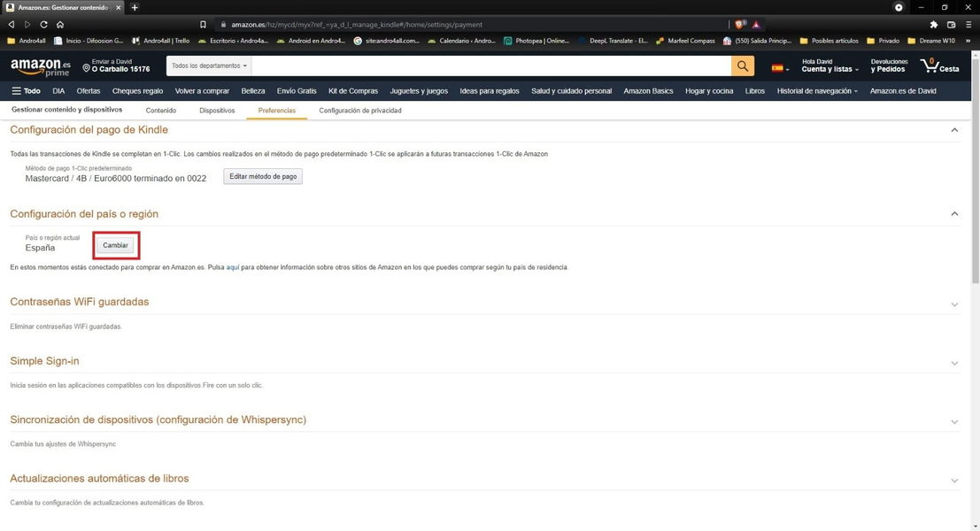Open Amazon Basics in navigation bar

(648, 91)
